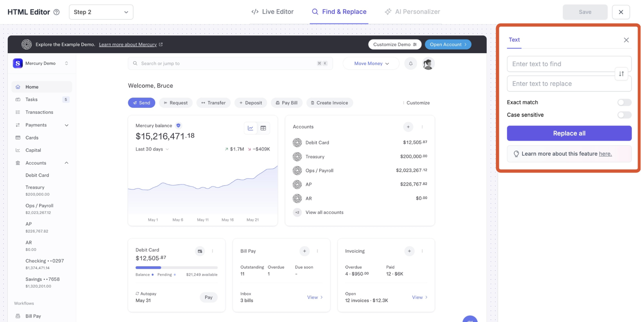
Task: Turn on the Case sensitive toggle
Action: [x=624, y=115]
